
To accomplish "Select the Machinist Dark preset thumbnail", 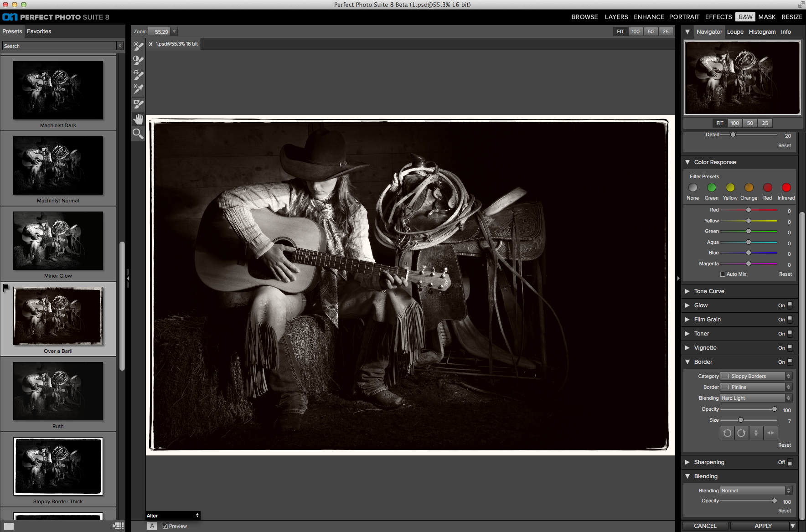I will pos(58,90).
